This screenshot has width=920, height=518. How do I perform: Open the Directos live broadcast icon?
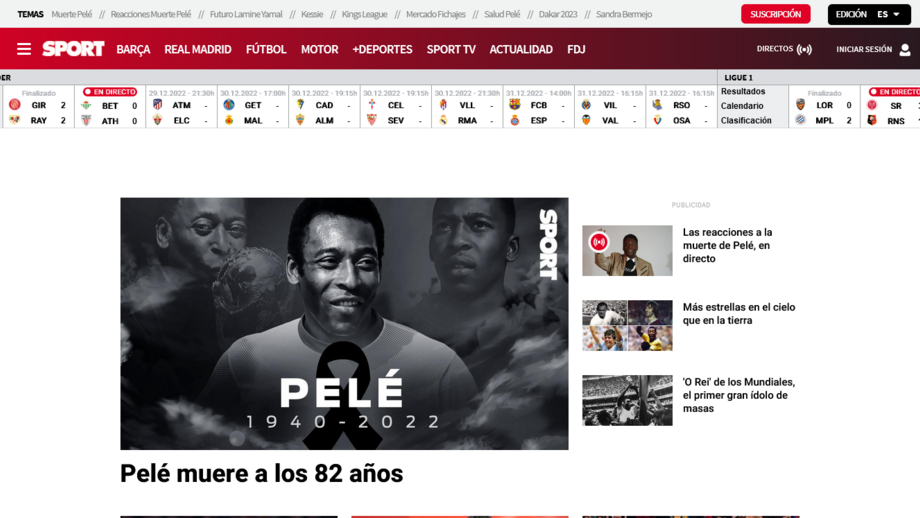click(804, 49)
